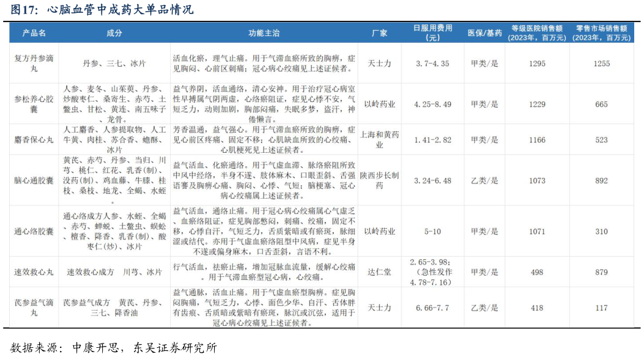This screenshot has width=644, height=357.
Task: Click the 零售市场销售额 column header
Action: point(601,33)
